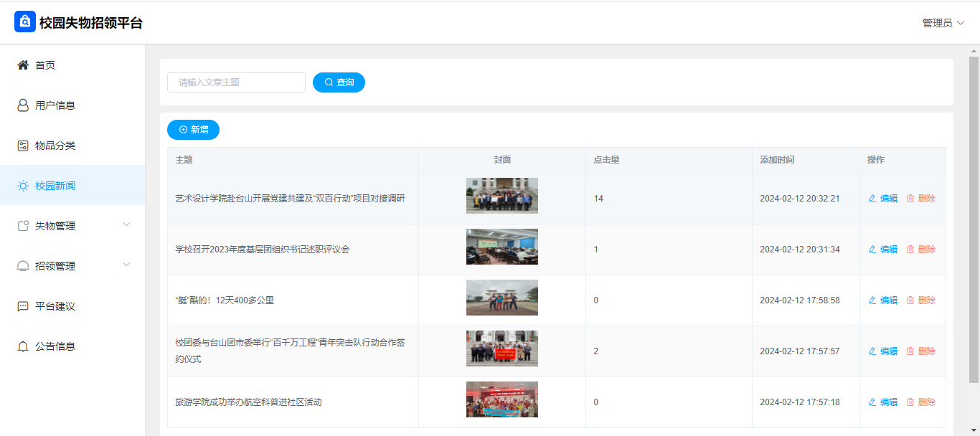Expand the 失物管理 submenu chevron
Screen dimensions: 980x436
point(127,225)
